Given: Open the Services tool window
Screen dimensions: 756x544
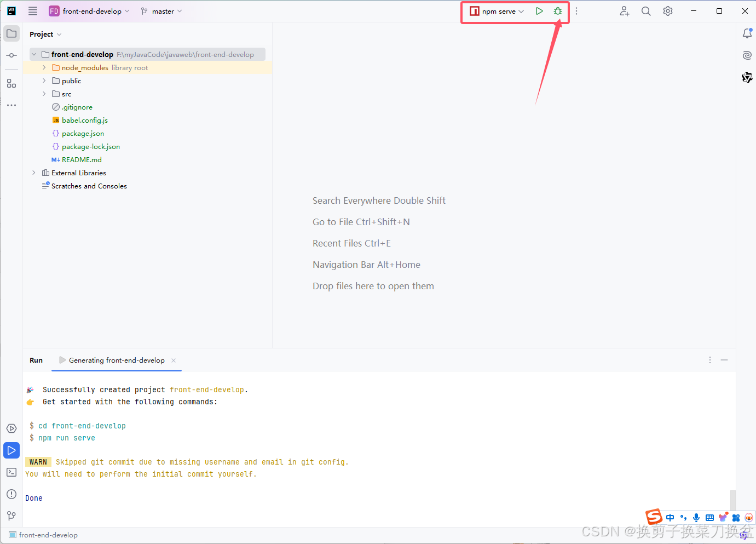Looking at the screenshot, I should click(x=11, y=428).
